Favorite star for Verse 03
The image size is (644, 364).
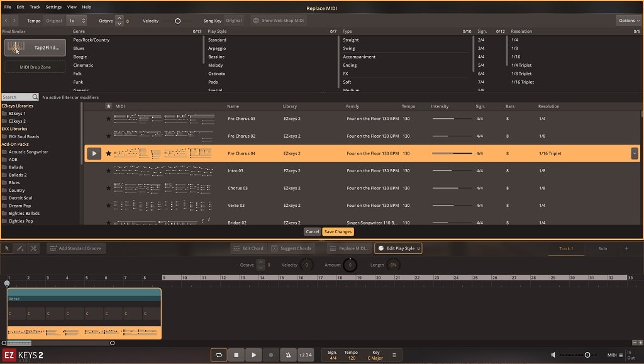[x=108, y=205]
